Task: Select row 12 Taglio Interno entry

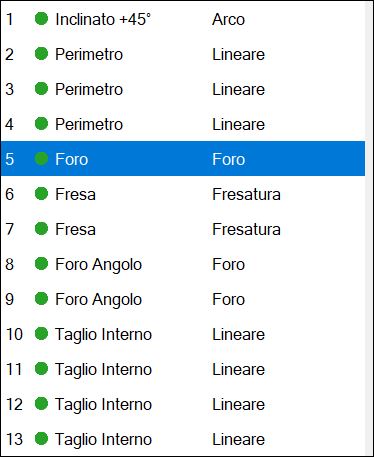Action: click(x=183, y=404)
